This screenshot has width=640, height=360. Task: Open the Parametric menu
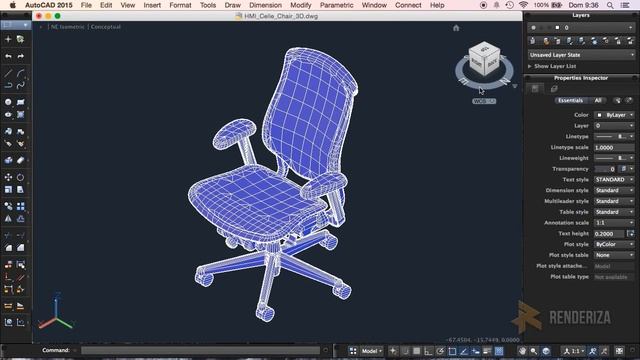(337, 5)
